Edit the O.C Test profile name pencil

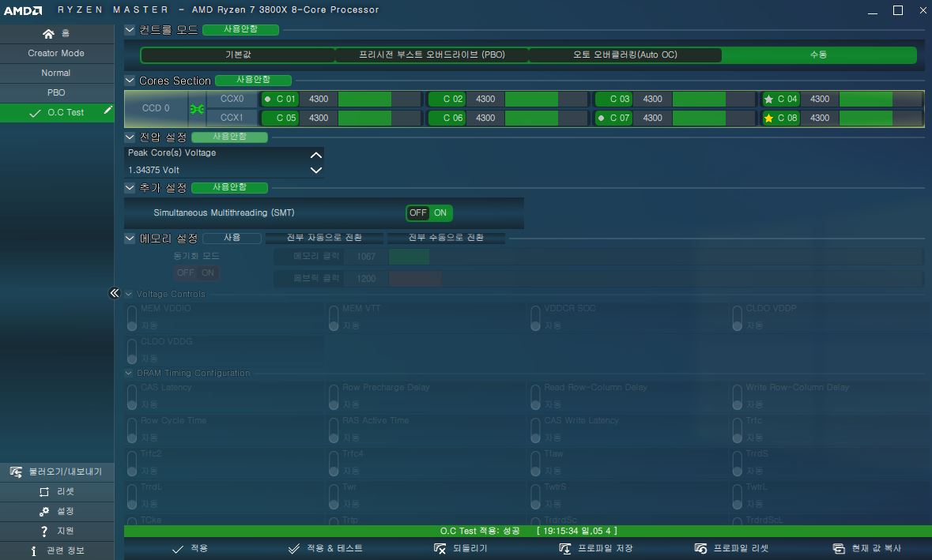tap(108, 110)
